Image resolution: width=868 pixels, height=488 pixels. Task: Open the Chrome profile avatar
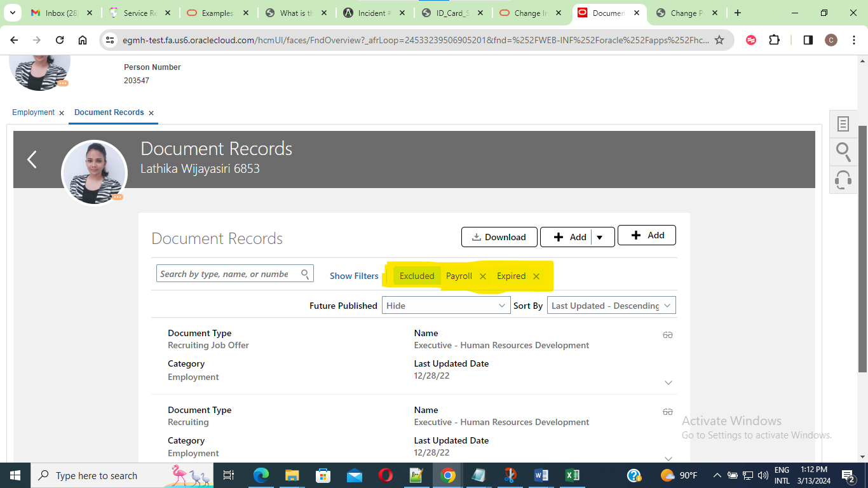831,40
